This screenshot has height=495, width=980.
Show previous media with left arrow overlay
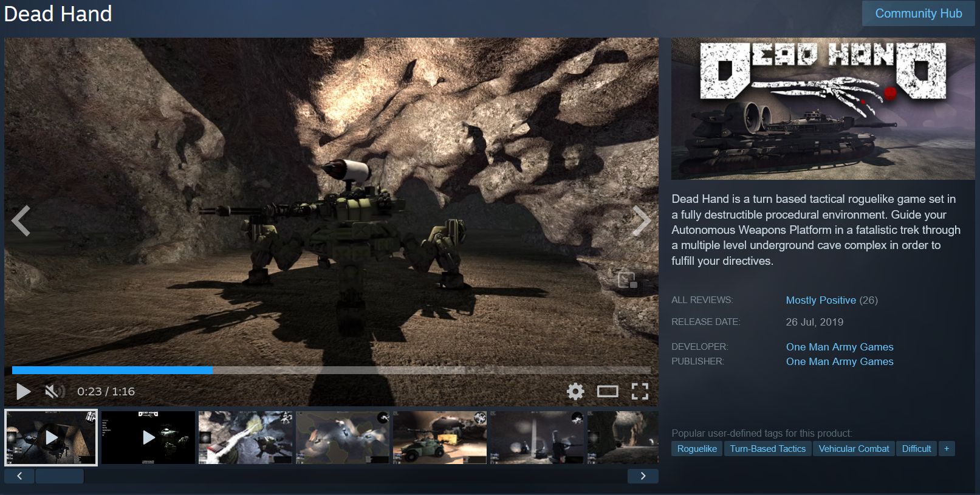coord(21,220)
